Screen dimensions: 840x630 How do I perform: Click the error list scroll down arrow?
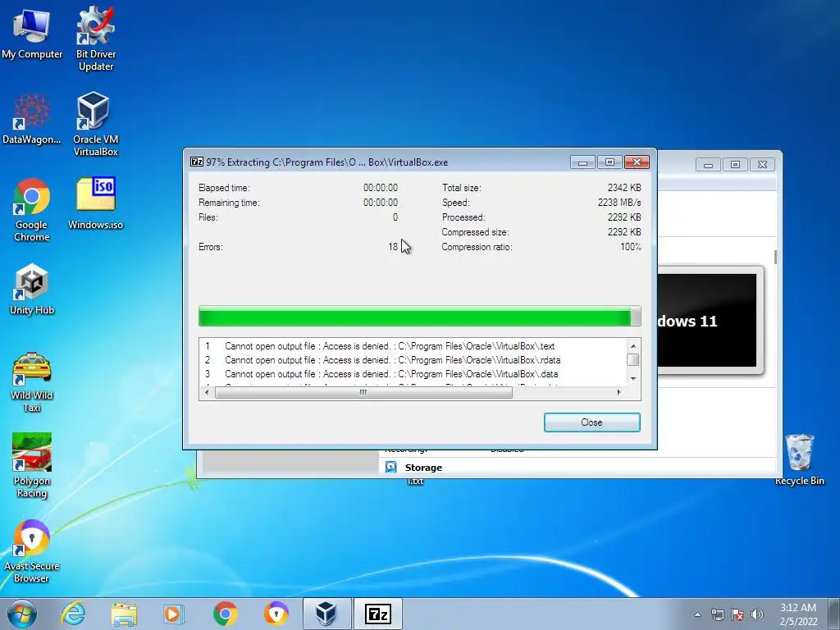click(x=632, y=379)
